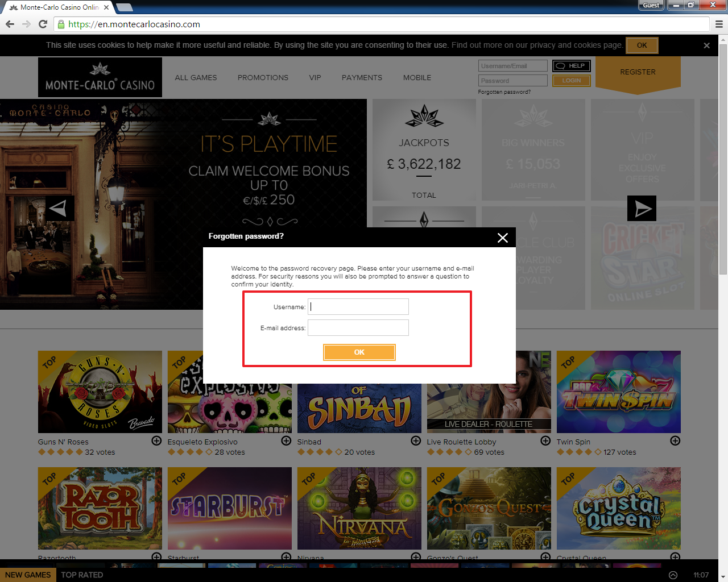
Task: Accept cookies with the OK button
Action: click(x=642, y=45)
